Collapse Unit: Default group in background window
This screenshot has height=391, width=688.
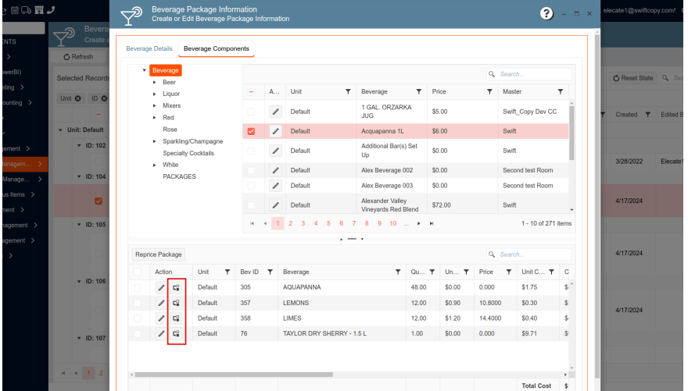coord(60,130)
